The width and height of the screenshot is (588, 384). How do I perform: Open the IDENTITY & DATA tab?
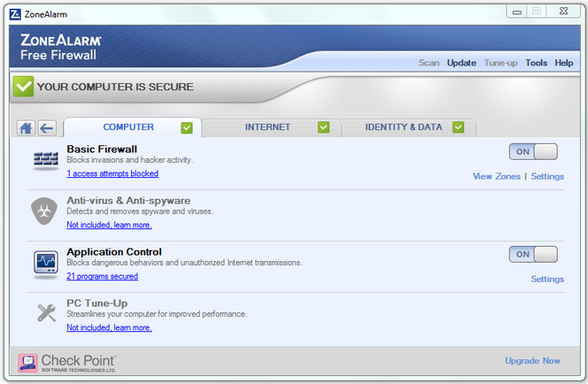409,127
